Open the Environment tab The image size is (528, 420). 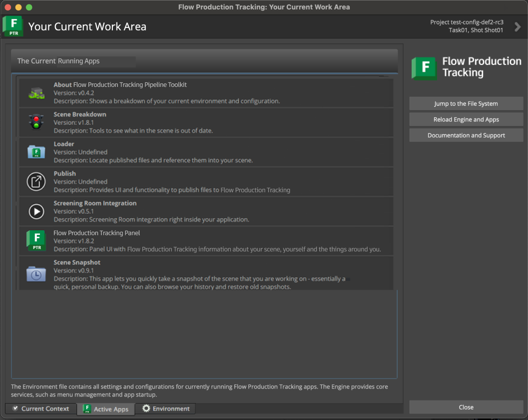coord(165,409)
